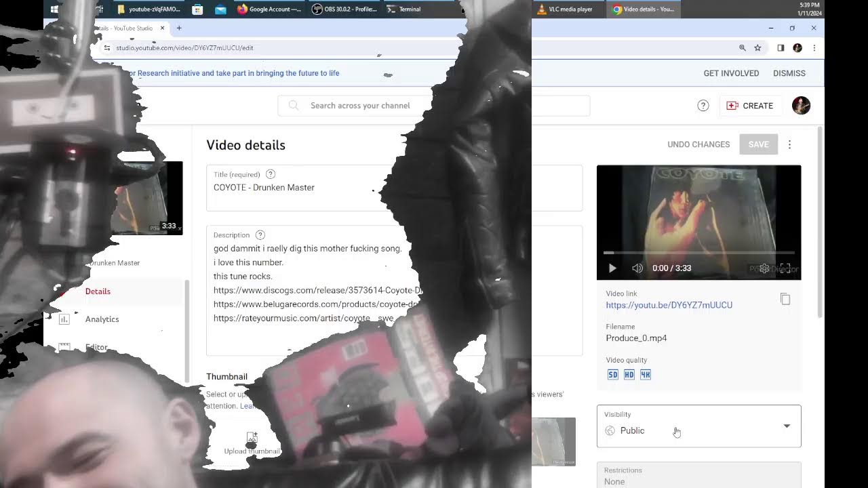This screenshot has height=488, width=868.
Task: Open the three-dot options menu beside Save
Action: (x=789, y=144)
